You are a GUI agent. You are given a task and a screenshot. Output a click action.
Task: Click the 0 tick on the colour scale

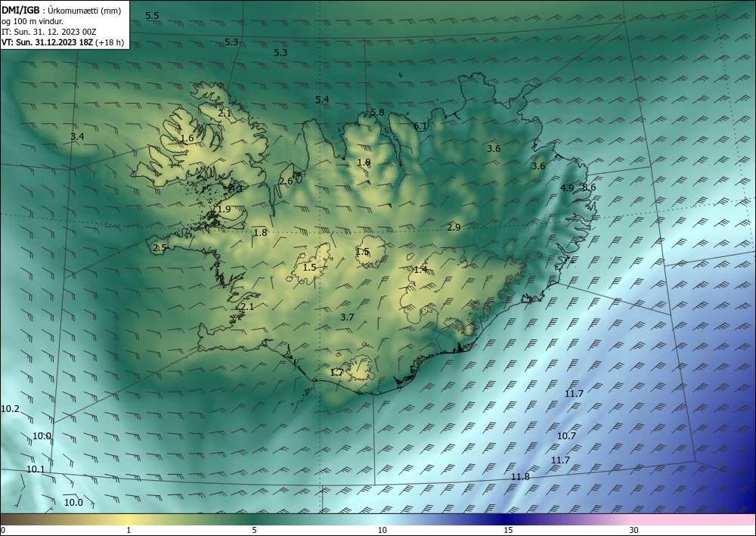coord(3,530)
